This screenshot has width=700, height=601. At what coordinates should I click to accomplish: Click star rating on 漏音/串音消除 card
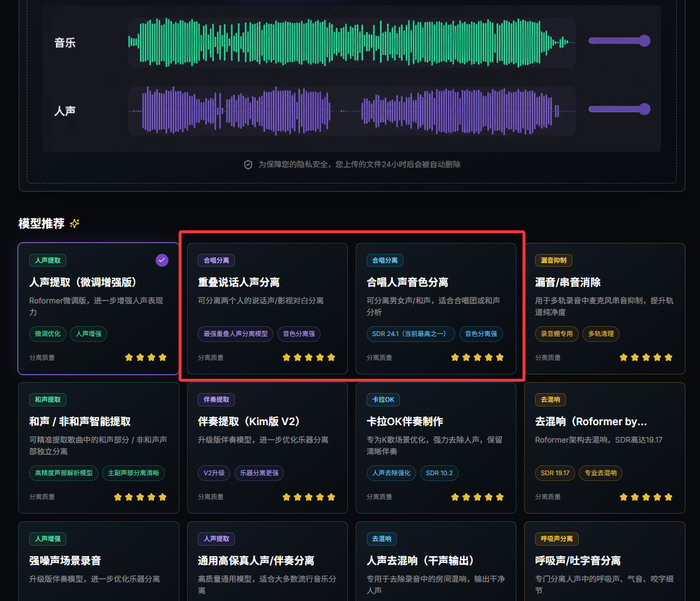(x=646, y=358)
